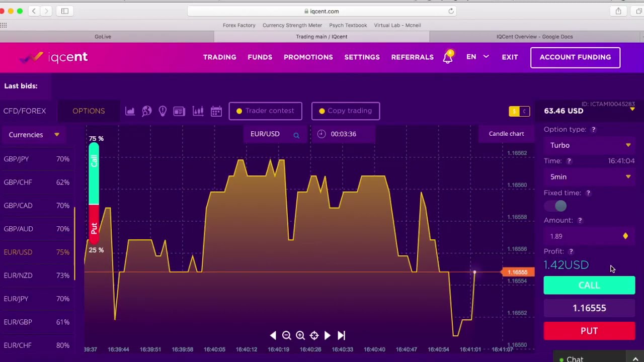Click the IQcent logo

53,57
